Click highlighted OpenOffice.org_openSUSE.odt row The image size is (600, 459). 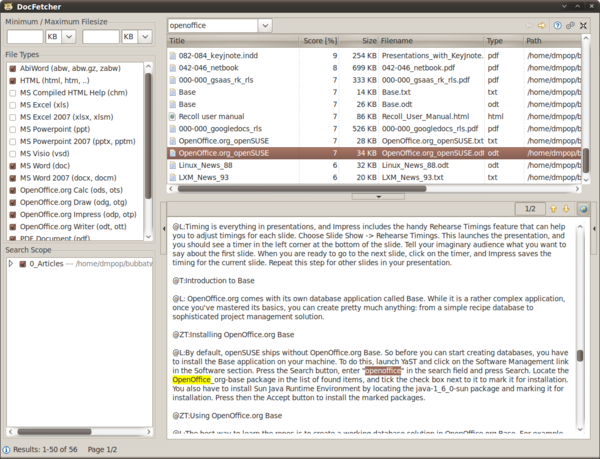click(374, 153)
